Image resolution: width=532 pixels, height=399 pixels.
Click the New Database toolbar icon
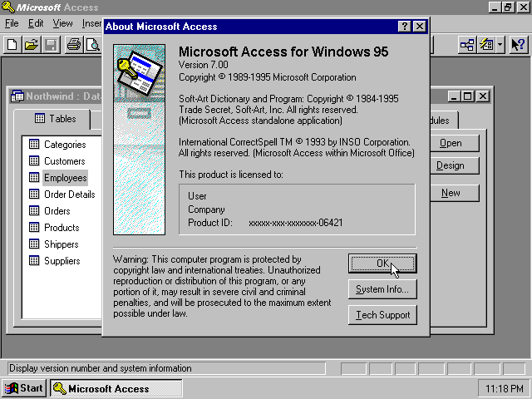point(12,45)
